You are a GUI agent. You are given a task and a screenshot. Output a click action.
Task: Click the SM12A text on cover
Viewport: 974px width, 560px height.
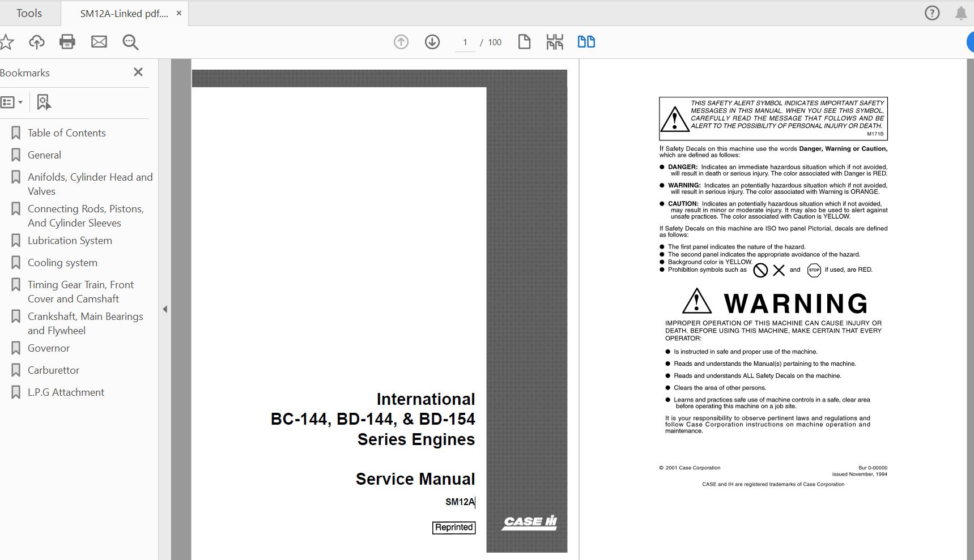(x=460, y=502)
